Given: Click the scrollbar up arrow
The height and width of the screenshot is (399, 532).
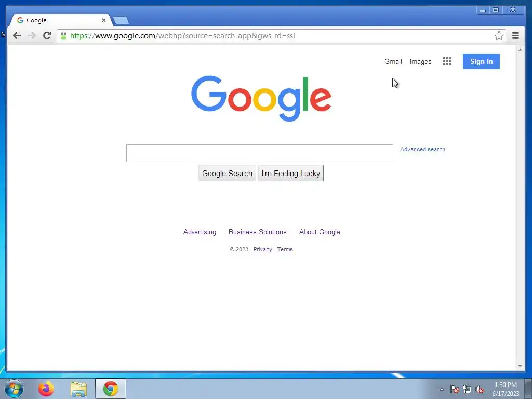Looking at the screenshot, I should pos(520,50).
